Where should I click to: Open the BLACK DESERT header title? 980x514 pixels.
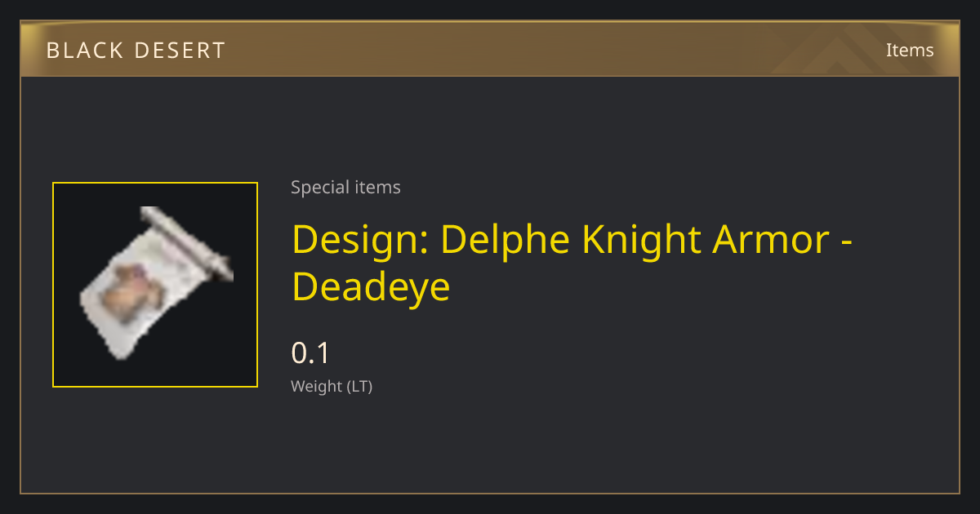click(136, 51)
